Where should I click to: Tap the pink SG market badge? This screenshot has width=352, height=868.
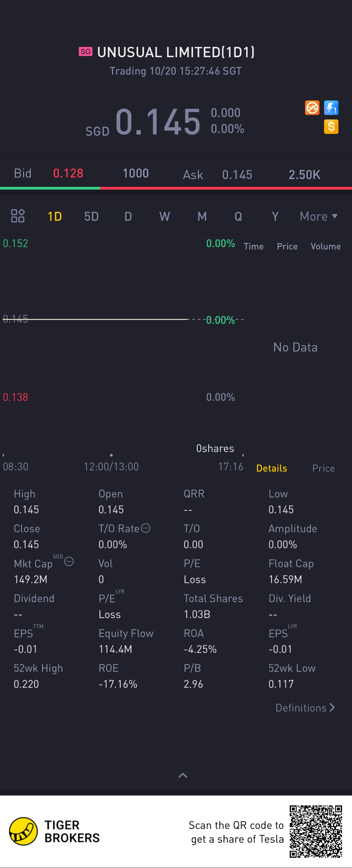pyautogui.click(x=85, y=52)
